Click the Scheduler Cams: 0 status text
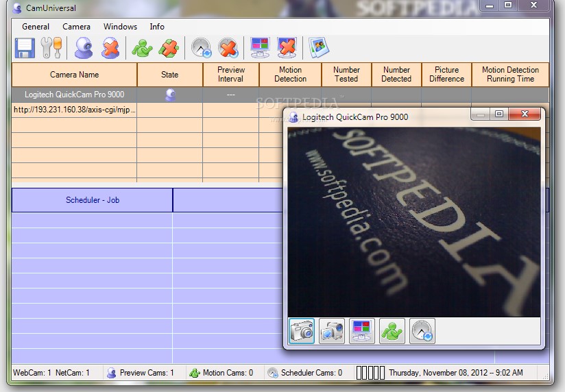Image resolution: width=565 pixels, height=392 pixels. 311,373
